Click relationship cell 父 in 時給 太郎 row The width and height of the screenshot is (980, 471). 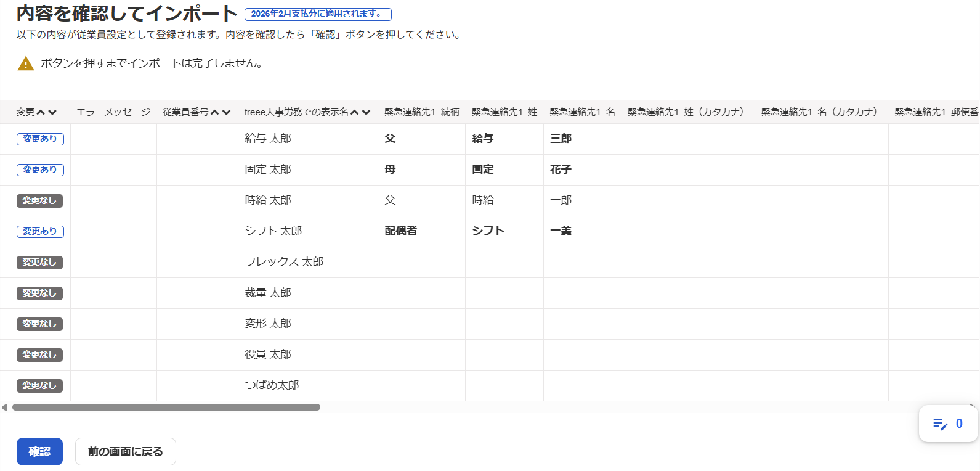pos(421,201)
